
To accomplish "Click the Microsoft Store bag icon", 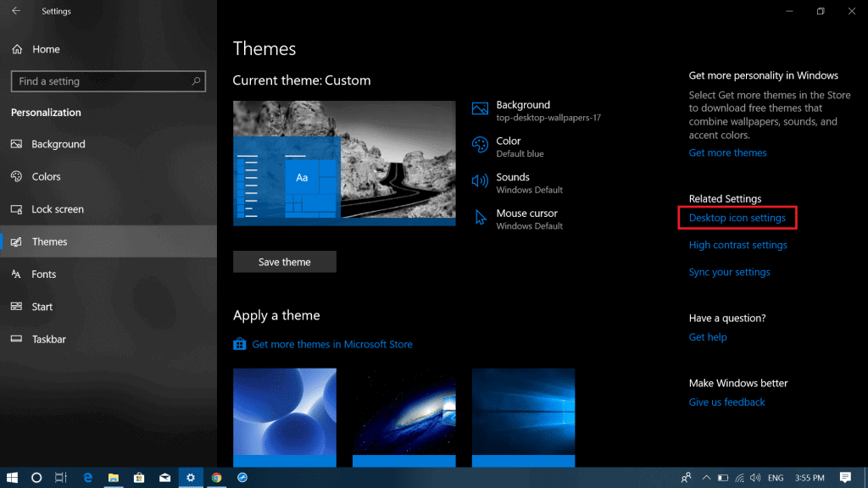I will 239,344.
